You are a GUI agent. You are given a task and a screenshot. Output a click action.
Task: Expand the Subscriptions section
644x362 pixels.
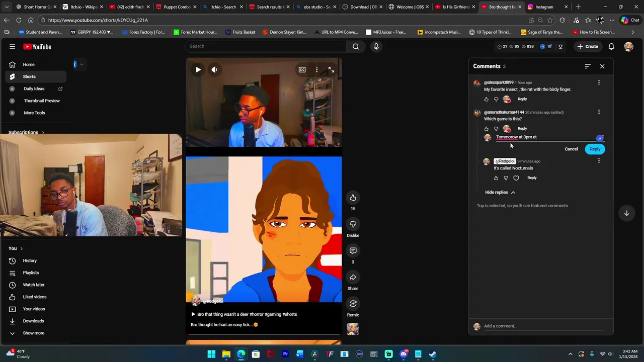[x=26, y=132]
